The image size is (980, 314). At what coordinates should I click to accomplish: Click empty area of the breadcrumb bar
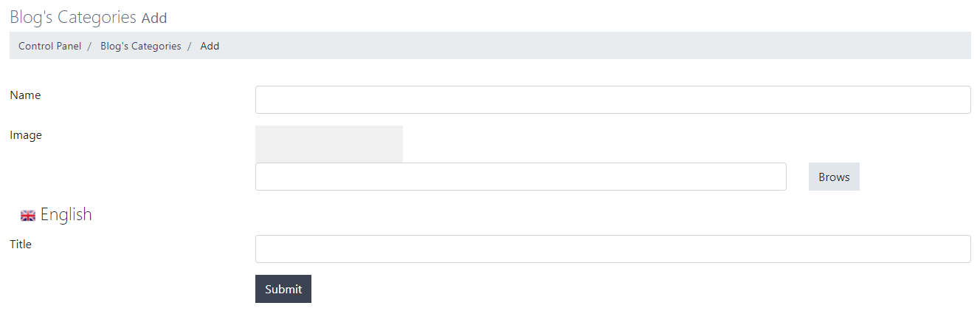pos(590,46)
